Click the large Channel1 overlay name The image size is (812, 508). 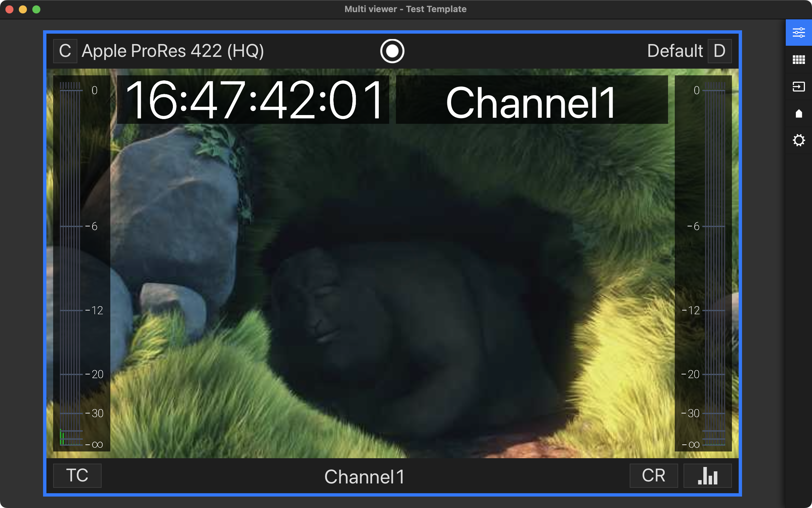pos(532,100)
